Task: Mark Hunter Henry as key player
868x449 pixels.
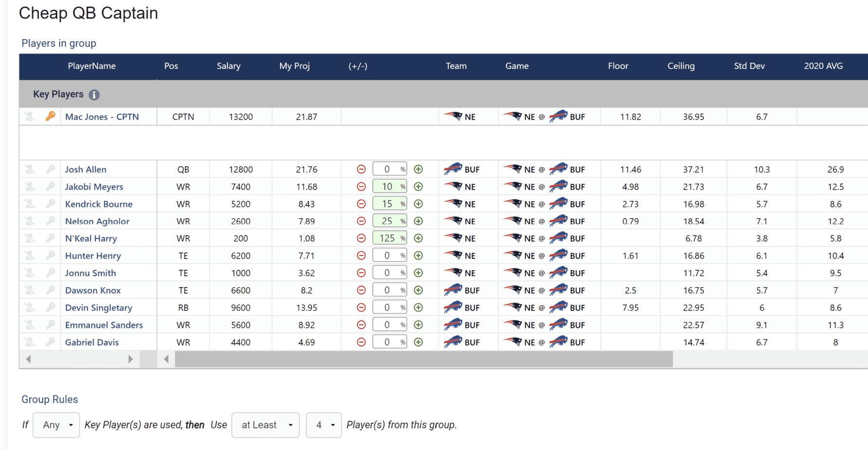Action: 51,256
